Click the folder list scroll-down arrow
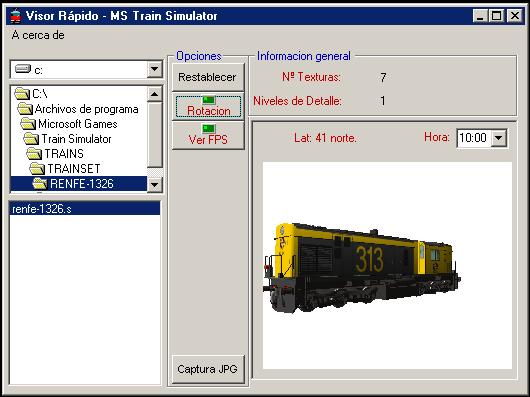This screenshot has width=530, height=397. (154, 184)
